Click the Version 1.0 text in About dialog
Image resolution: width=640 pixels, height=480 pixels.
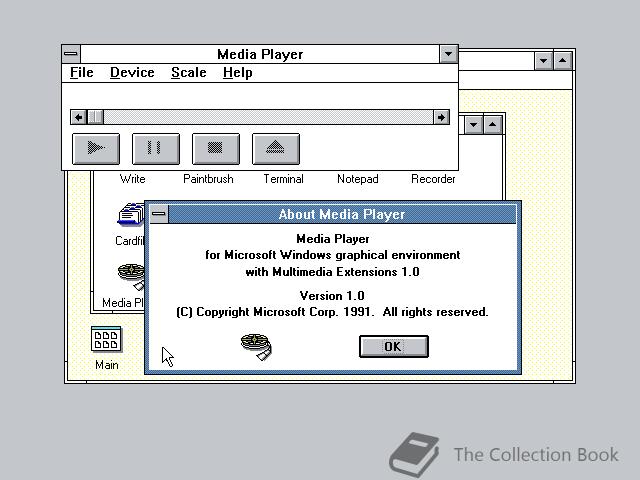coord(332,296)
